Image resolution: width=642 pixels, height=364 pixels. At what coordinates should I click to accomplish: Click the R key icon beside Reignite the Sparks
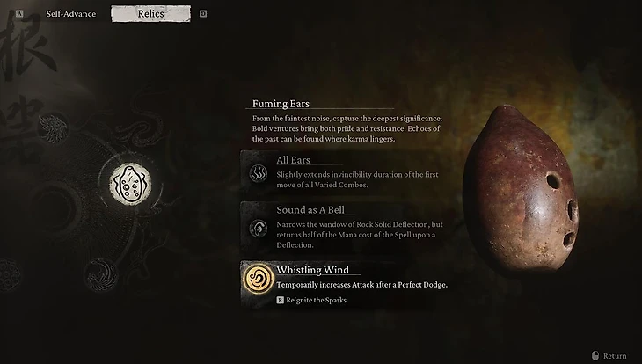coord(280,300)
